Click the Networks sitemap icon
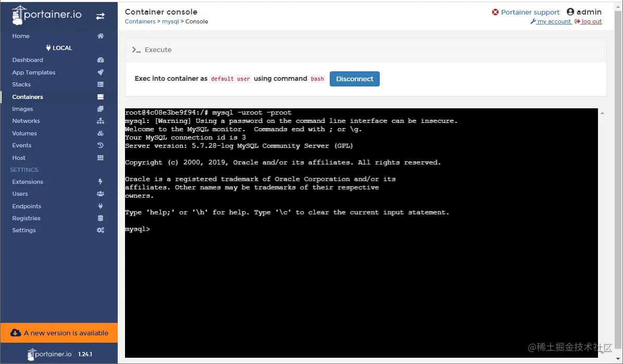 point(101,121)
